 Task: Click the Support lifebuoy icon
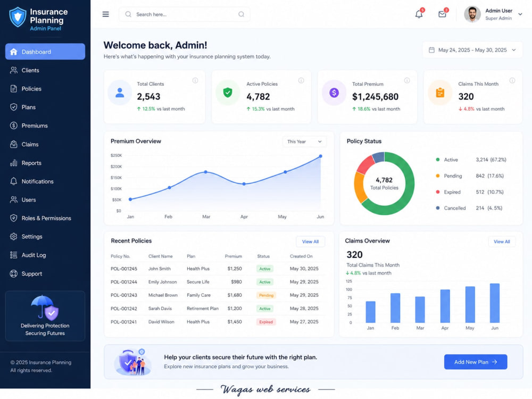pos(14,273)
